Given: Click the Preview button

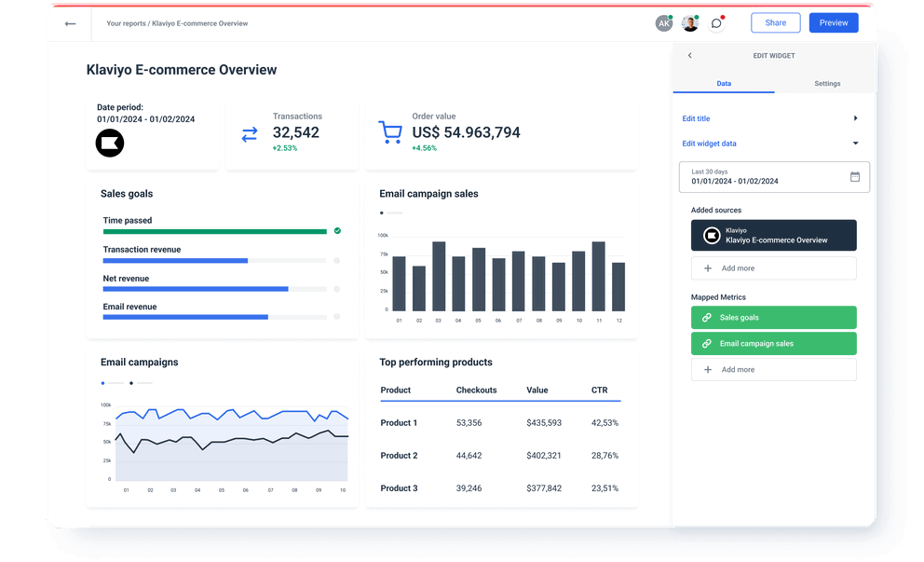Looking at the screenshot, I should coord(833,22).
